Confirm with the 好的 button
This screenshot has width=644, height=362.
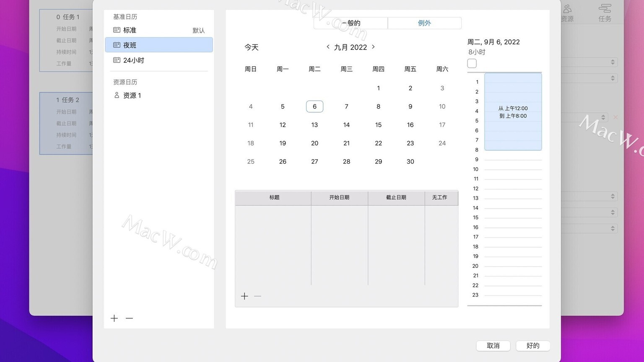coord(533,346)
